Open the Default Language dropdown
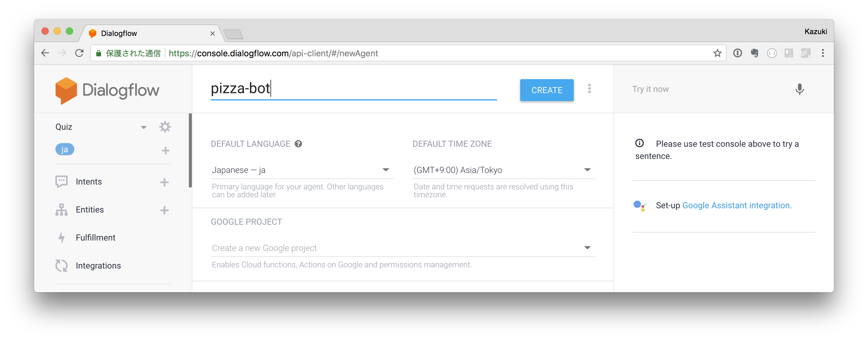Image resolution: width=868 pixels, height=341 pixels. pyautogui.click(x=386, y=170)
